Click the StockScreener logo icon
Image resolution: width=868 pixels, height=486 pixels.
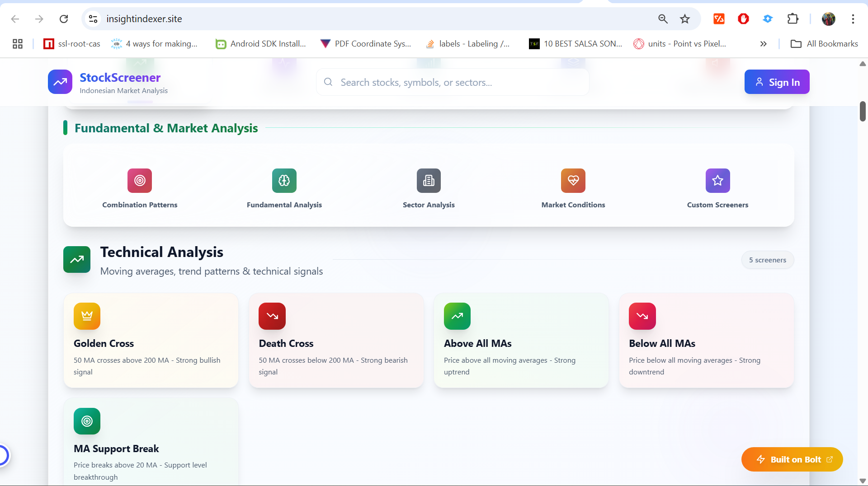click(x=60, y=82)
